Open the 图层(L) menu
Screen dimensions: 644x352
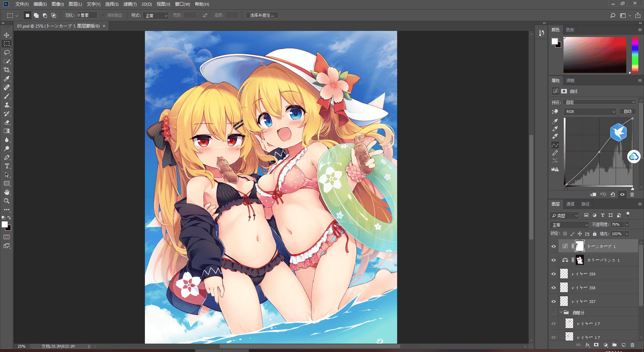75,4
